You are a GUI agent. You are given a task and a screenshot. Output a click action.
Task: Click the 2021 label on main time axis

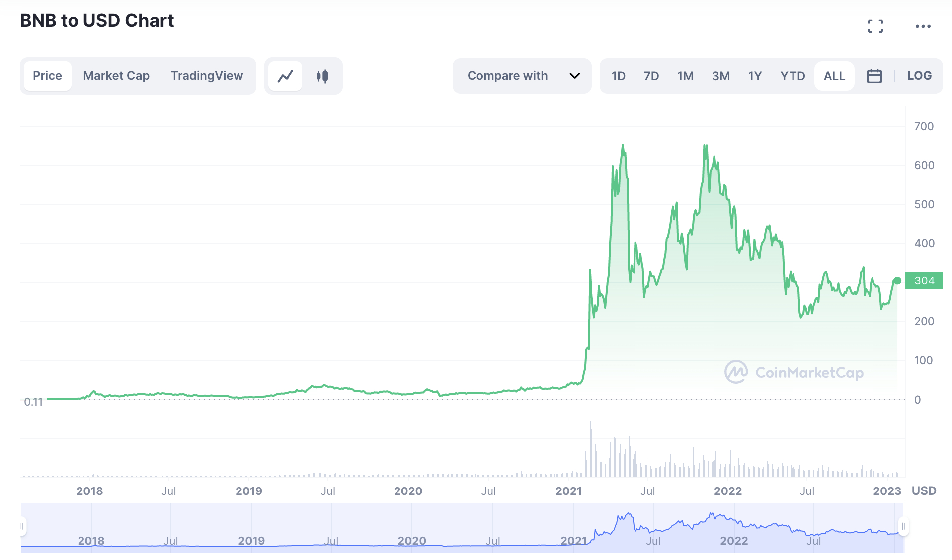click(568, 491)
